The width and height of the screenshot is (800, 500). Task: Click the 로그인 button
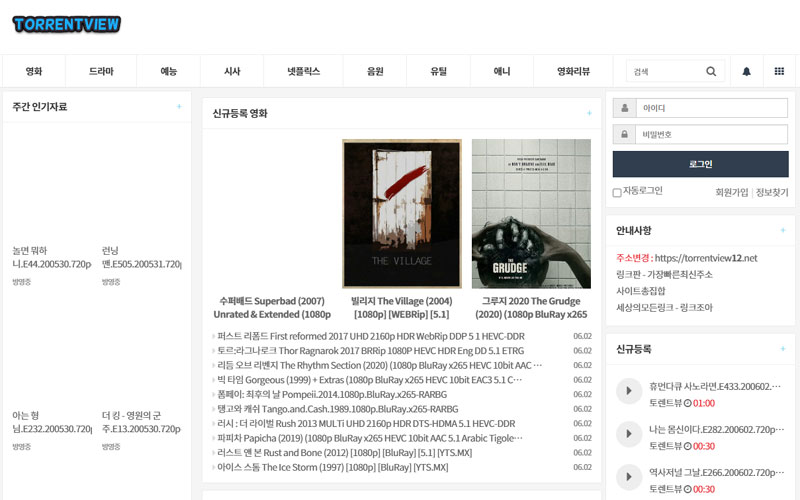click(x=701, y=164)
